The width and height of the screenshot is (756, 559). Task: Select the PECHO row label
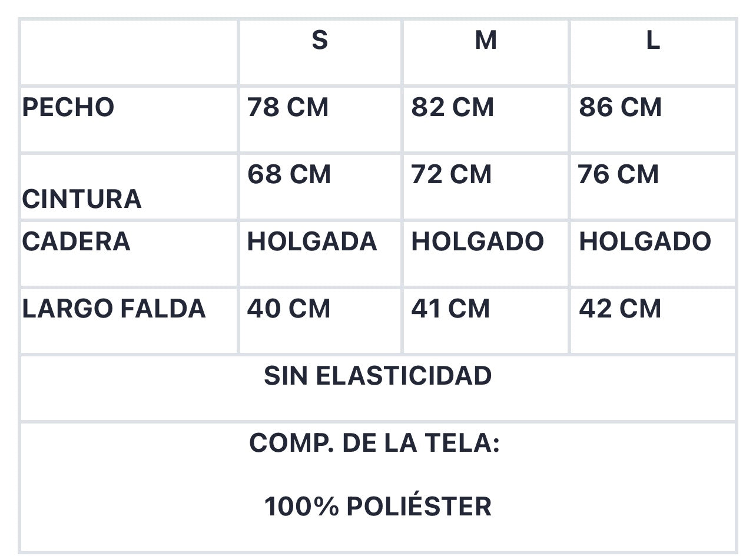68,108
